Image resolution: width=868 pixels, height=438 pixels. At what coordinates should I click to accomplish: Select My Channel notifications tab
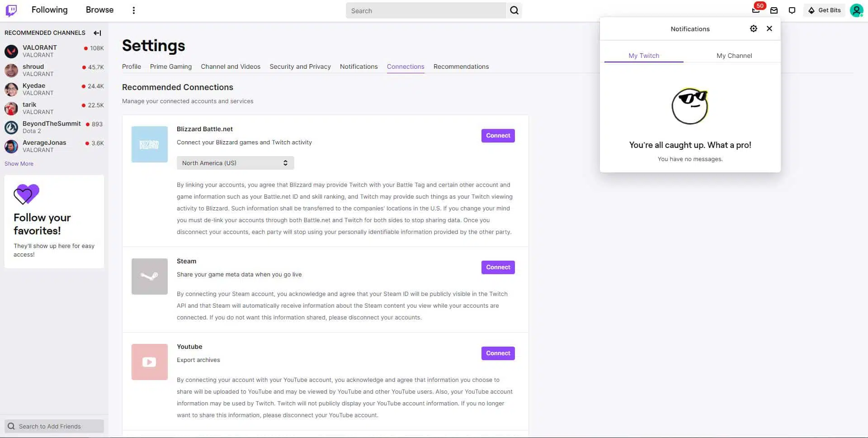pyautogui.click(x=734, y=56)
